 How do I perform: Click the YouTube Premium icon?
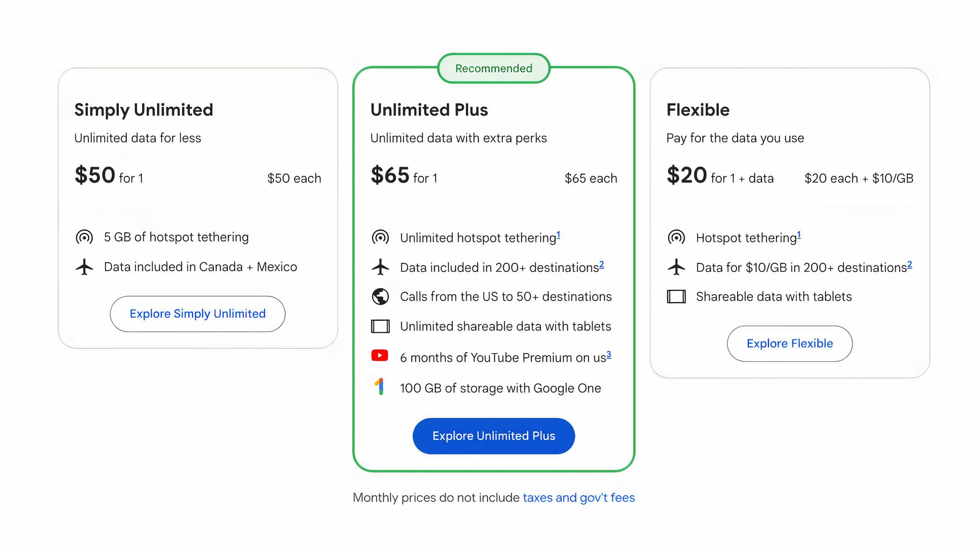click(x=380, y=356)
